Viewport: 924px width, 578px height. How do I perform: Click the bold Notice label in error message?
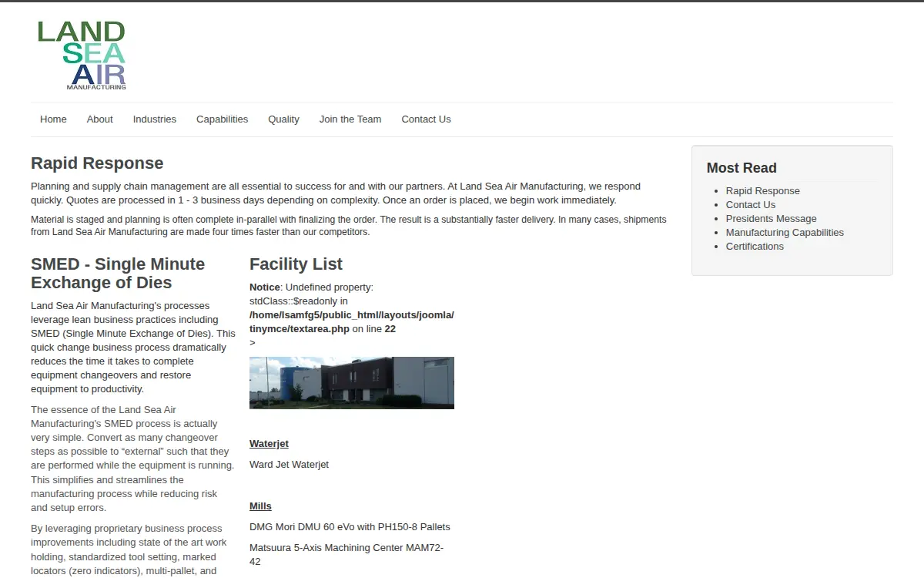(x=265, y=287)
